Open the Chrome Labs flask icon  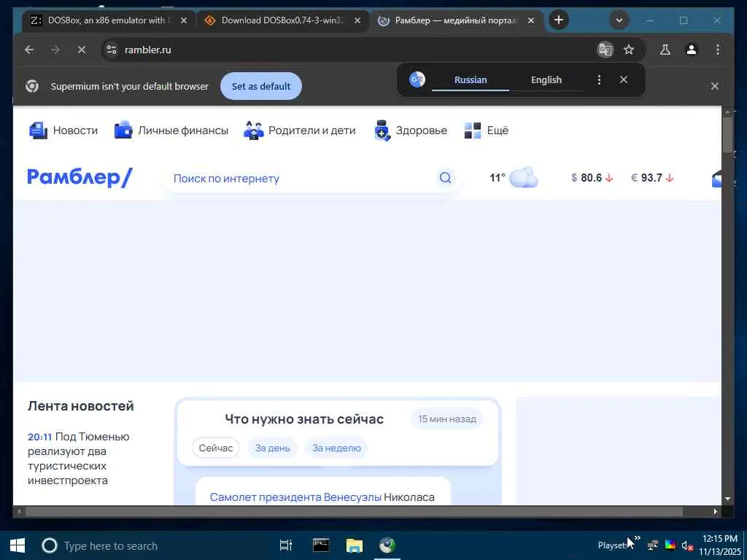(x=665, y=50)
